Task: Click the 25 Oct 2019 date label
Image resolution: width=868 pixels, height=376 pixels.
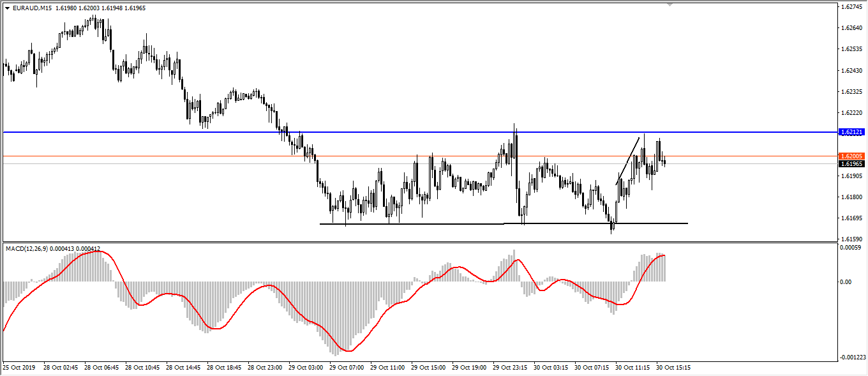Action: (x=18, y=368)
